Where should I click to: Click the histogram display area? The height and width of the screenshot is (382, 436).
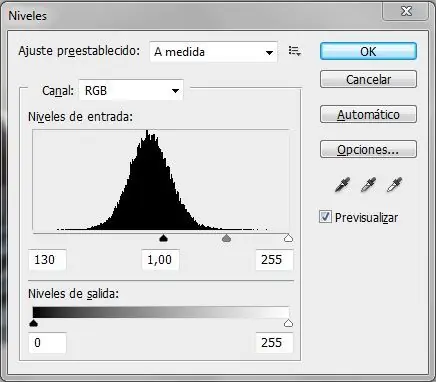click(x=161, y=180)
